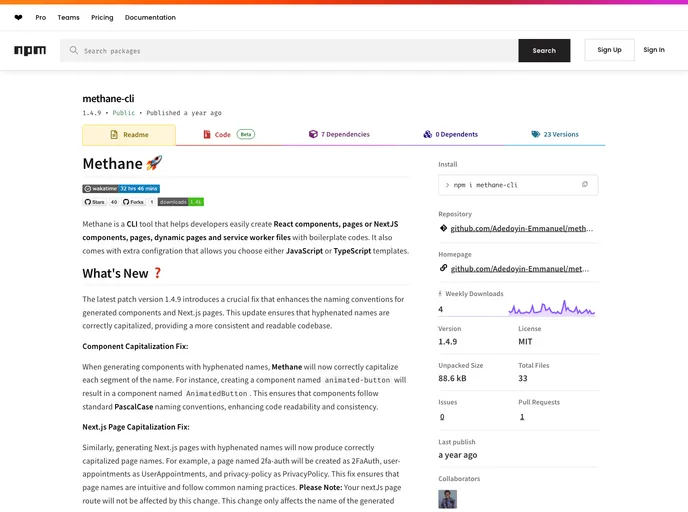Click the 'animated-button' code snippet
This screenshot has height=512, width=688.
coord(357,380)
